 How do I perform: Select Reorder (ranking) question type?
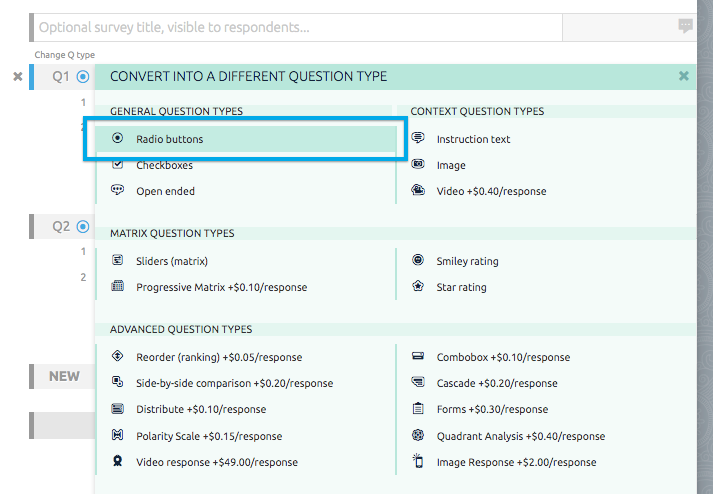(218, 357)
